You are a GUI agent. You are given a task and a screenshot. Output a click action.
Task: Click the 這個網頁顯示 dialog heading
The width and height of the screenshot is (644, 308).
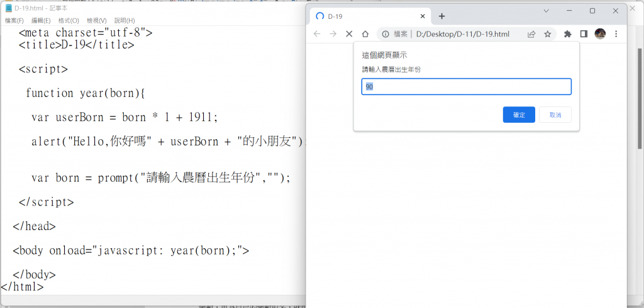[384, 55]
